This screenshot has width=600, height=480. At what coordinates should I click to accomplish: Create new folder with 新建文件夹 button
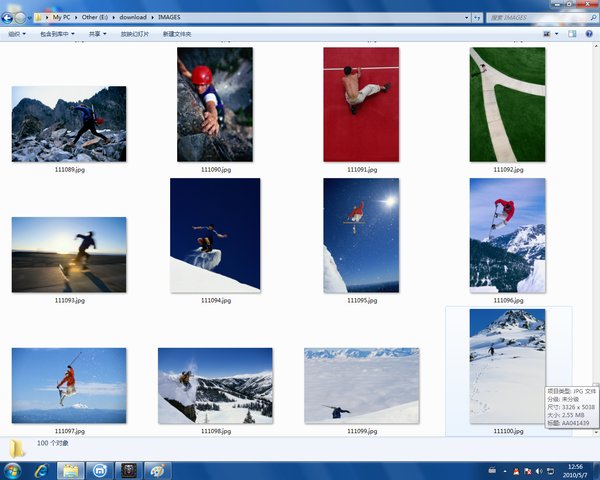pos(177,34)
